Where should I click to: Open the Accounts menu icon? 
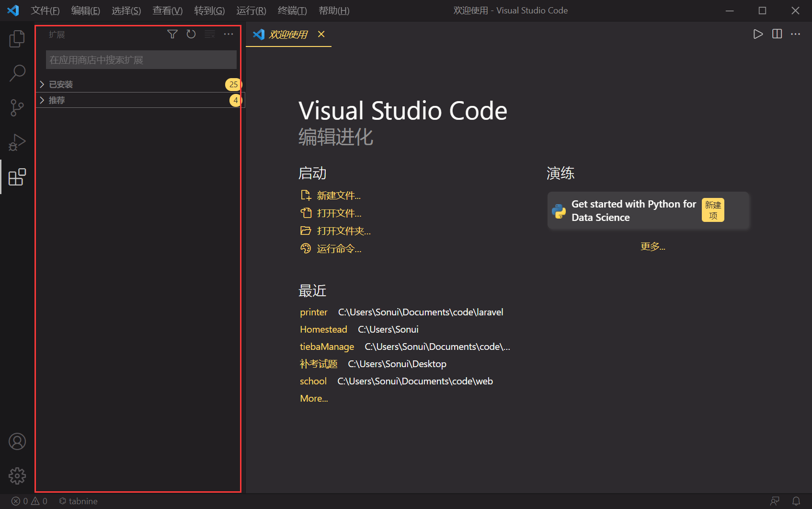click(x=17, y=441)
